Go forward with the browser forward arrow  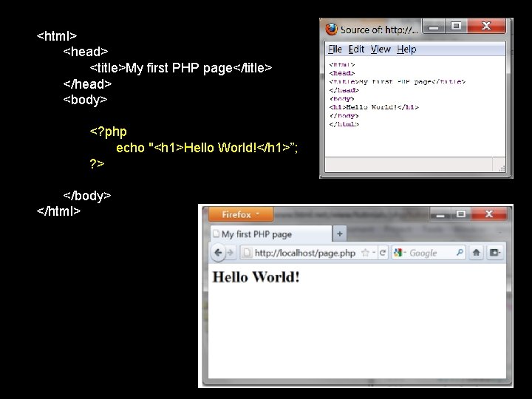pyautogui.click(x=230, y=253)
